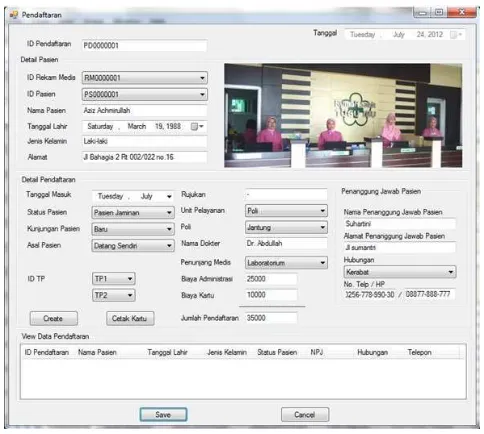The image size is (484, 434).
Task: Click the Rujukan input field
Action: coord(286,194)
